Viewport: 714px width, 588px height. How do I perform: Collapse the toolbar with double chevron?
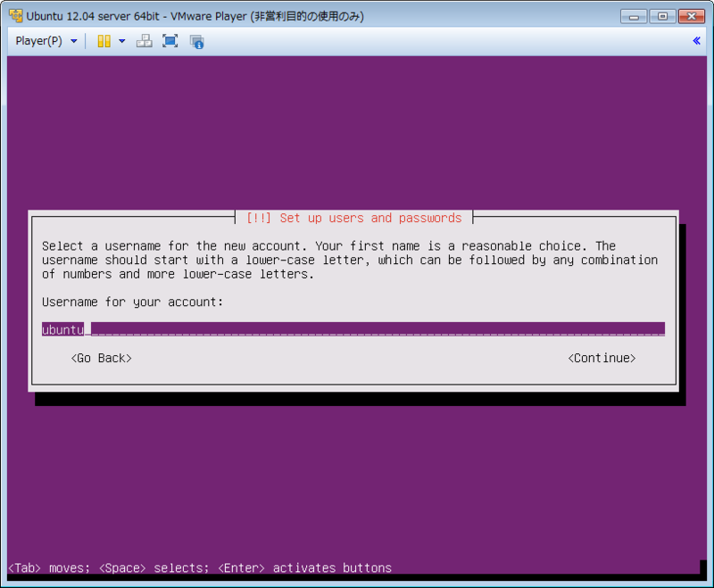[696, 41]
